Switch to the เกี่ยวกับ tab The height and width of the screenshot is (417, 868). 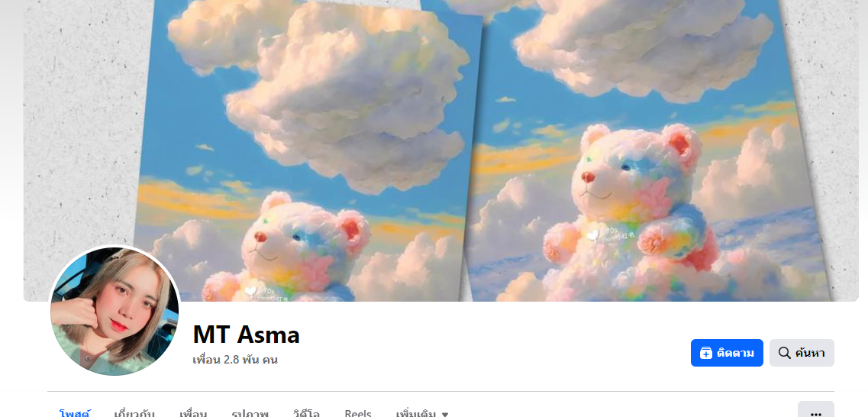[134, 413]
